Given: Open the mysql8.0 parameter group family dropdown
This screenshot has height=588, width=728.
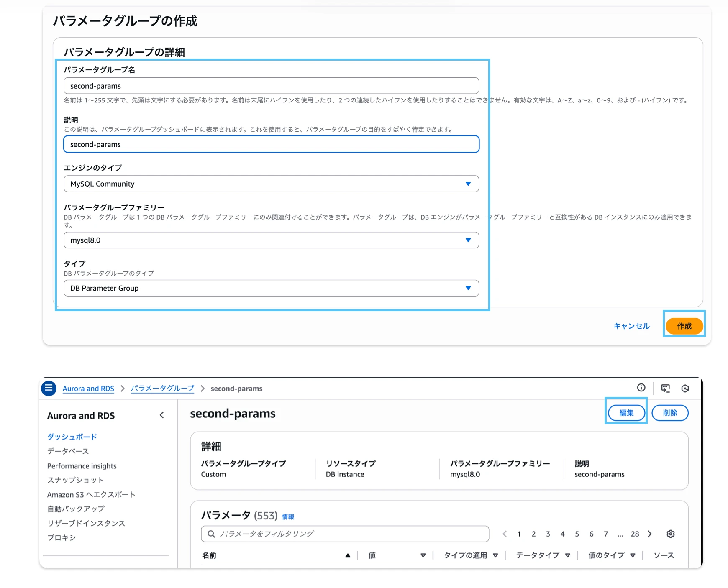Looking at the screenshot, I should (x=468, y=240).
